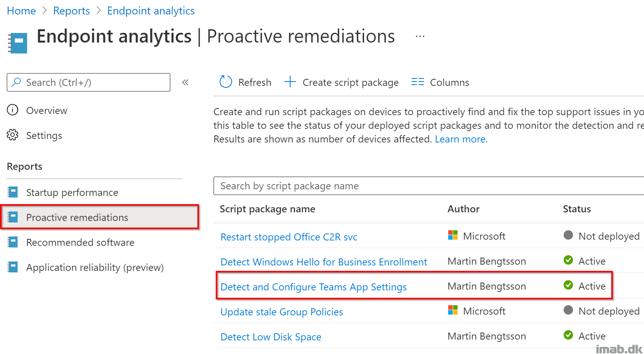Click into the Search (Ctrl+/) box
Screen dimensions: 644x354
[89, 82]
